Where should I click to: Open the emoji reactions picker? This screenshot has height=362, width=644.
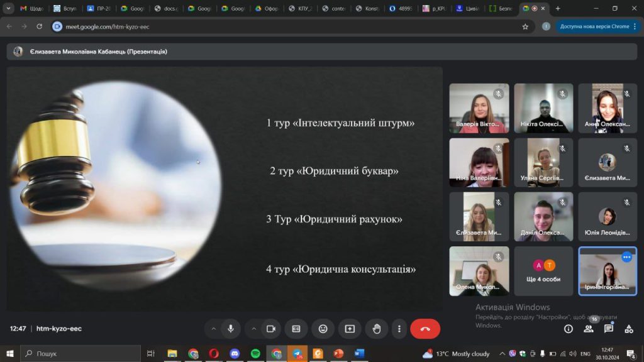323,329
